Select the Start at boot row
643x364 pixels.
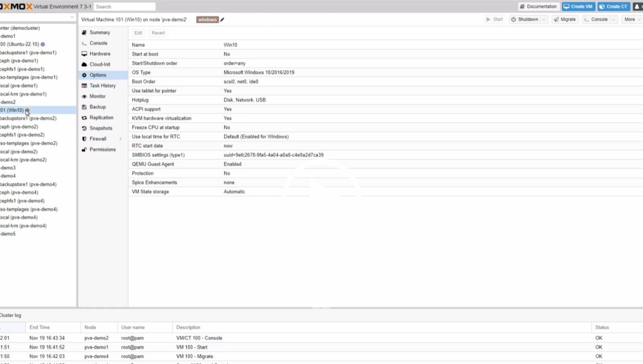[385, 54]
